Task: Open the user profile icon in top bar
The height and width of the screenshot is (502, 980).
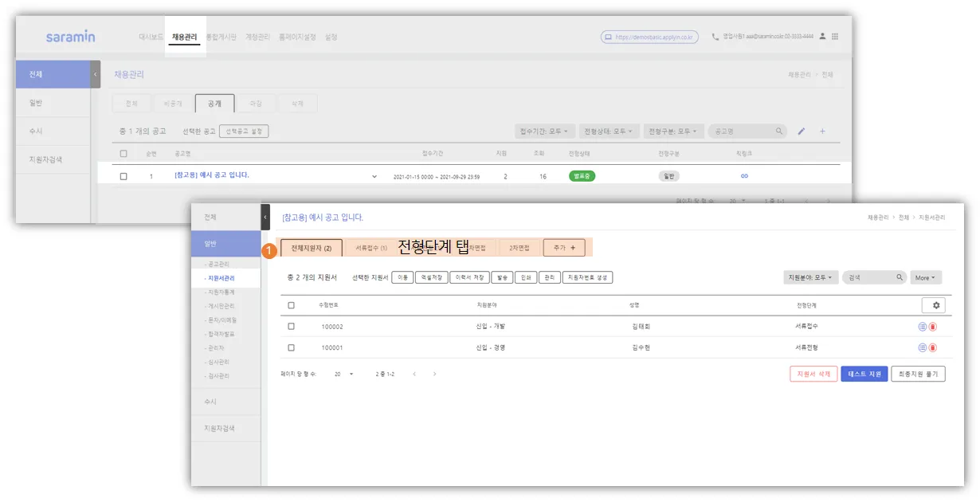Action: [x=822, y=37]
